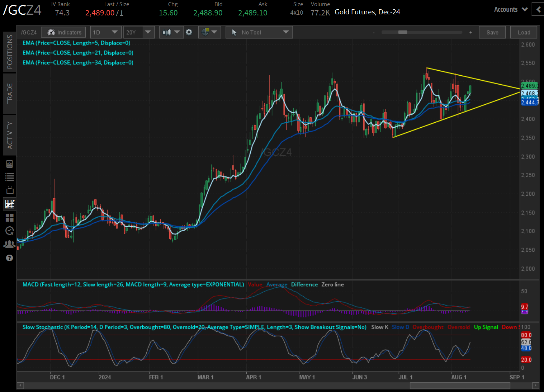Click the Help question mark icon
Image resolution: width=544 pixels, height=392 pixels.
point(10,258)
